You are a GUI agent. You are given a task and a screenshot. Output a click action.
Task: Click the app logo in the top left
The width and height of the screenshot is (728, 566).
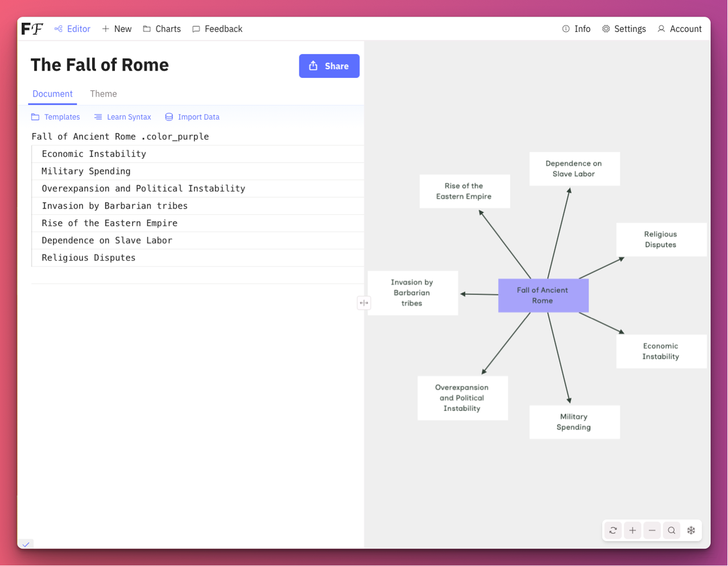tap(32, 28)
